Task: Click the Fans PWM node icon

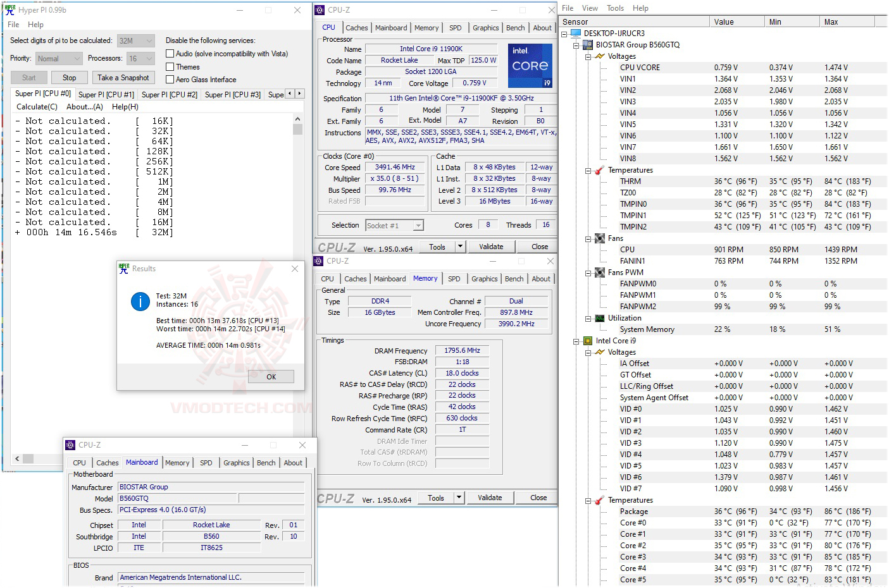Action: 599,273
